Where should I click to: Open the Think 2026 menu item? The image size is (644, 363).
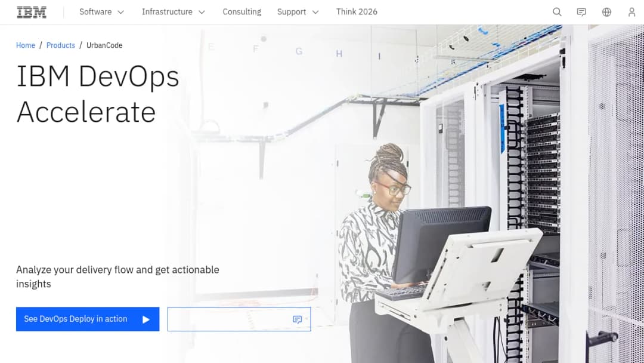357,12
